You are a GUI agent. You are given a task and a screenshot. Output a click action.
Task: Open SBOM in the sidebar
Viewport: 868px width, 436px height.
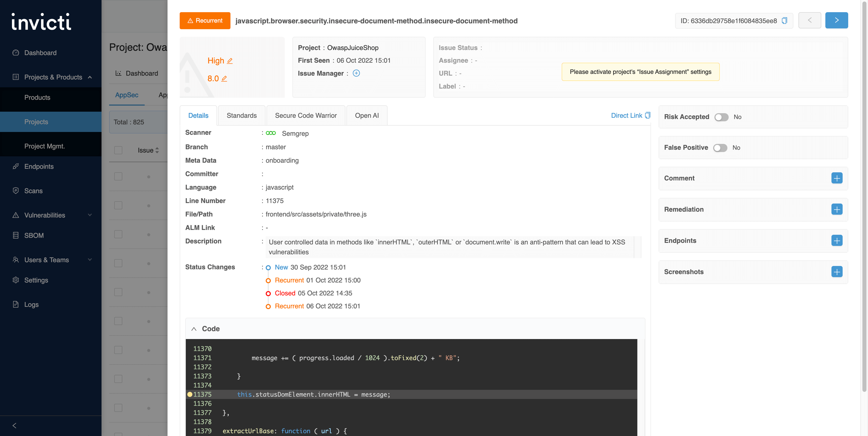click(x=34, y=236)
